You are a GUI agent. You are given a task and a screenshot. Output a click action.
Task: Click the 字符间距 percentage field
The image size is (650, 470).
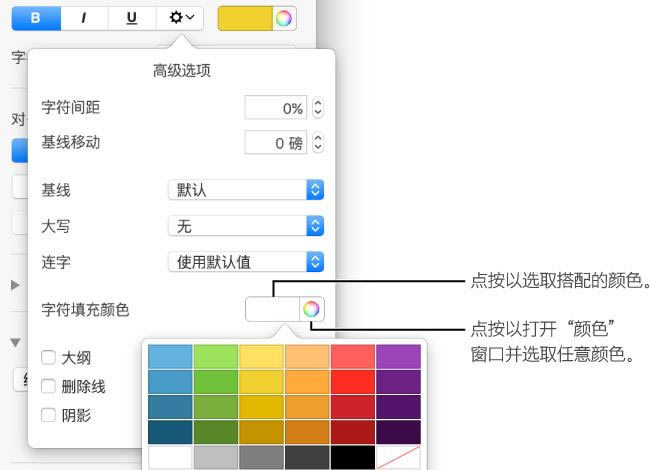click(x=276, y=107)
